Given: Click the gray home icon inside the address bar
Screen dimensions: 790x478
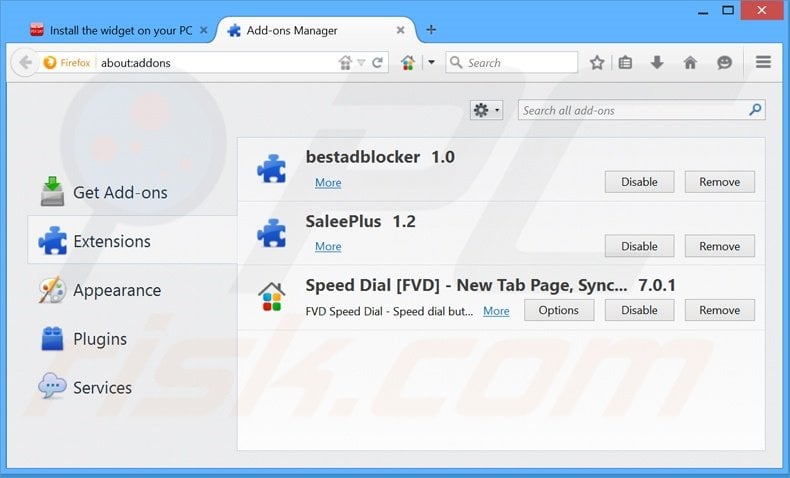Looking at the screenshot, I should [x=345, y=63].
